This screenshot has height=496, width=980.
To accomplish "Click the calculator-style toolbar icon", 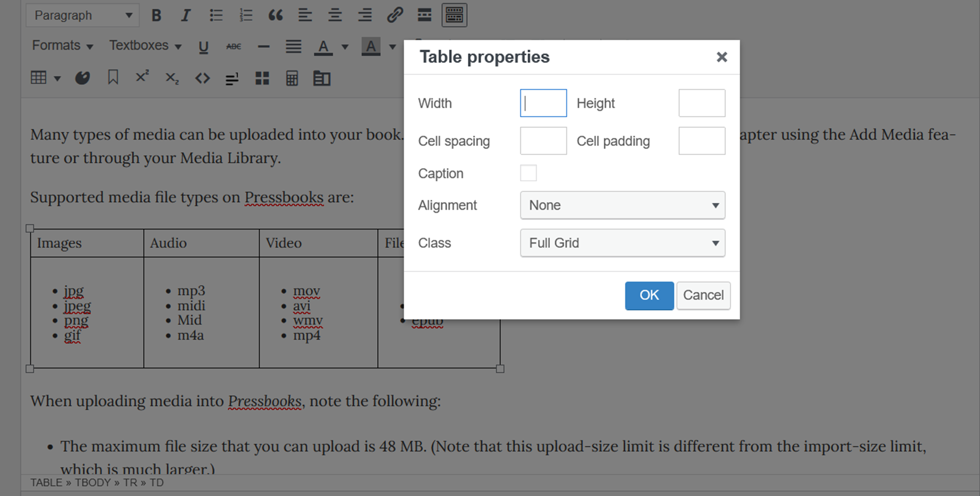I will (x=292, y=78).
